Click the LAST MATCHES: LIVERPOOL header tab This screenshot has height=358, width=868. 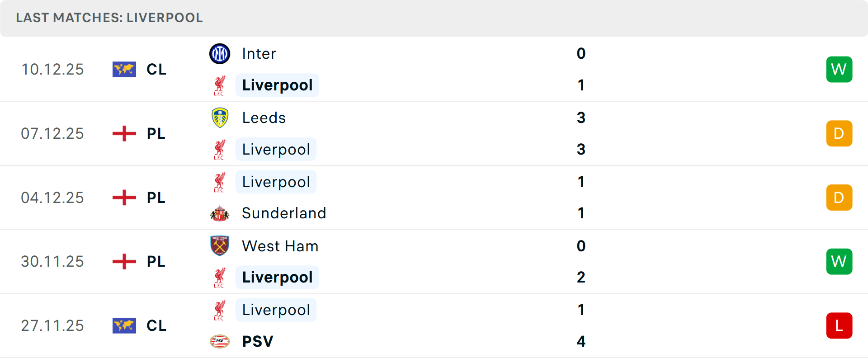pos(108,18)
